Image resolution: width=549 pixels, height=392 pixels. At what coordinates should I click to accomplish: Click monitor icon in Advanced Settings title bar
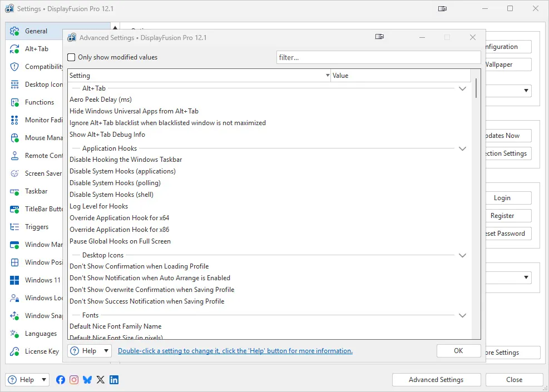point(379,37)
